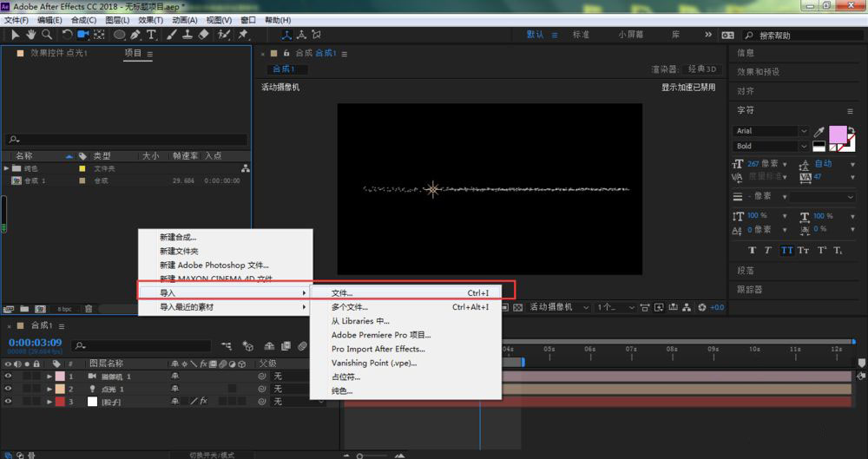The height and width of the screenshot is (459, 868).
Task: Open project flowchart view icon
Action: coord(246,168)
